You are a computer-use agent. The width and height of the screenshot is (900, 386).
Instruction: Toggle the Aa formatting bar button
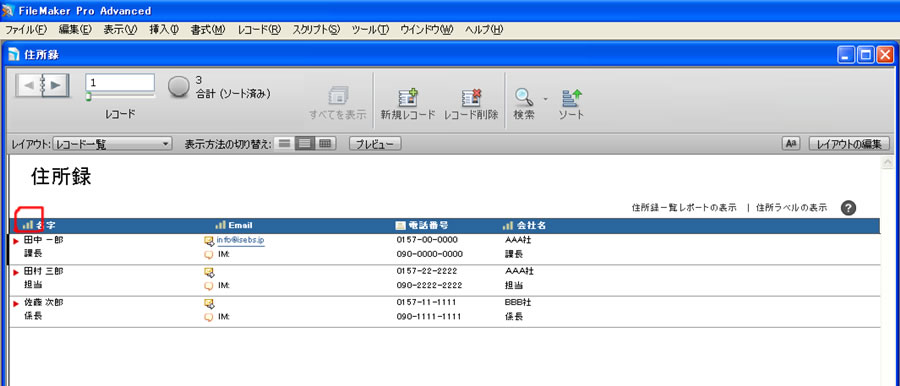pyautogui.click(x=791, y=144)
